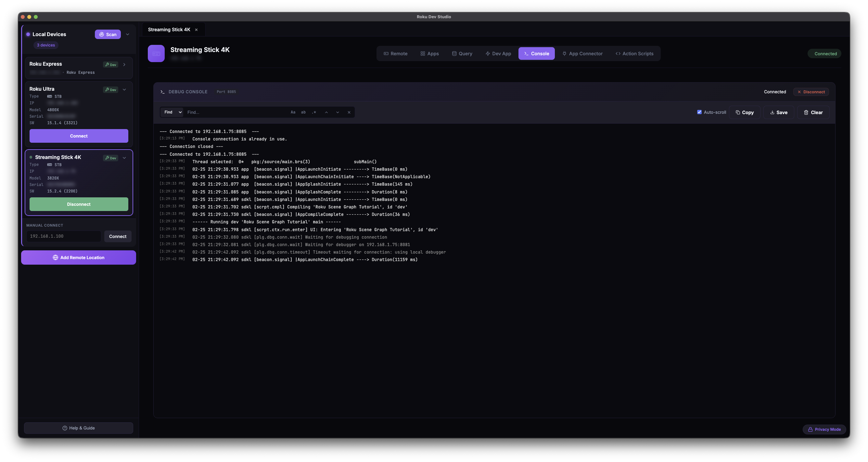Select the Console tab
This screenshot has height=462, width=868.
(536, 54)
